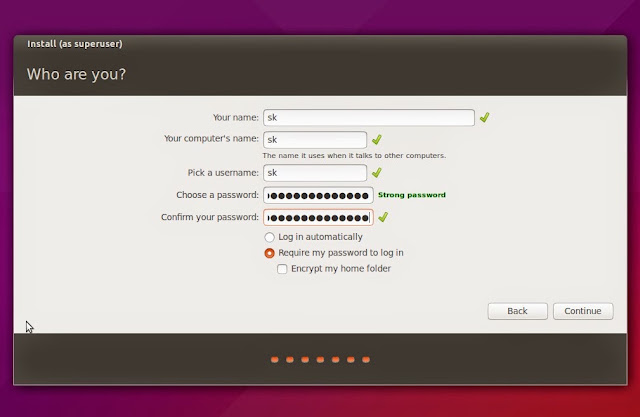Edit the Pick a username field
Viewport: 640px width, 417px height.
tap(315, 173)
